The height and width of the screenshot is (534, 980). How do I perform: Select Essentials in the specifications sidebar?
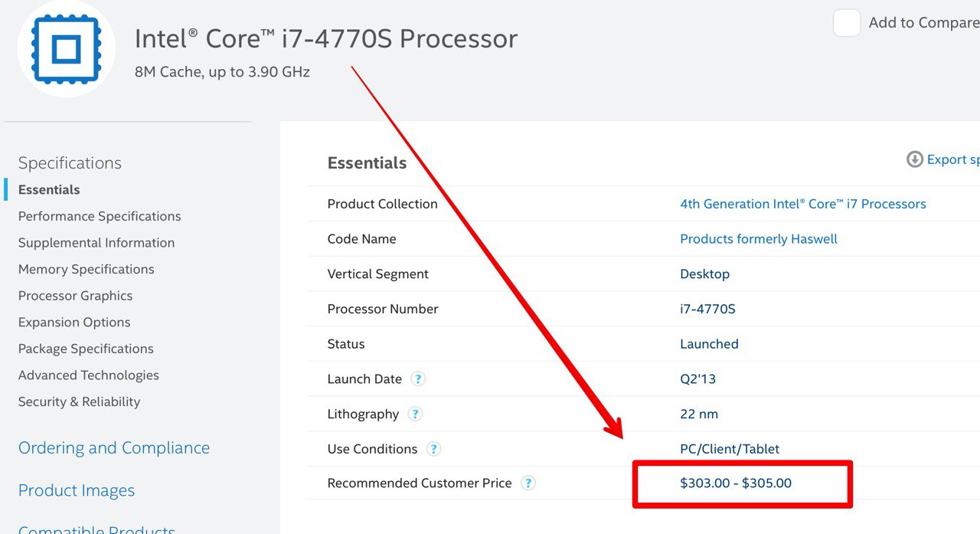coord(49,189)
